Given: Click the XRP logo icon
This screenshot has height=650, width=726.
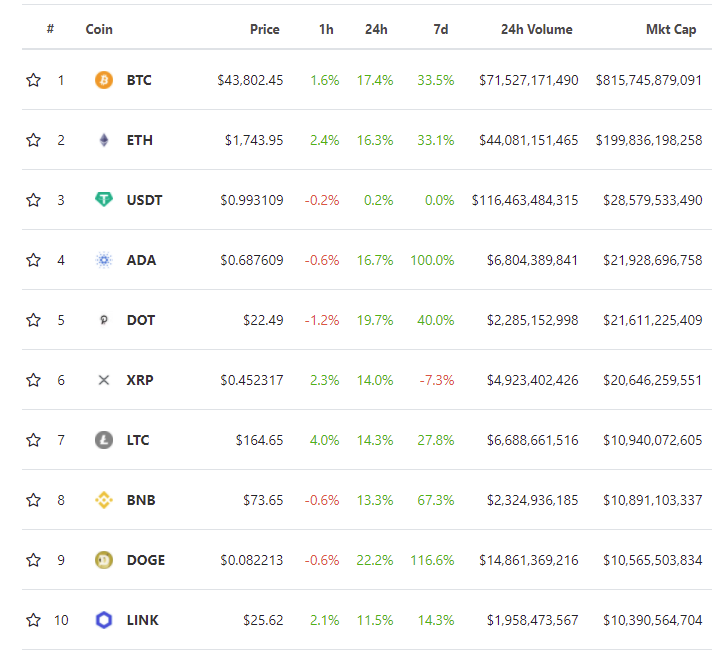Looking at the screenshot, I should [104, 380].
